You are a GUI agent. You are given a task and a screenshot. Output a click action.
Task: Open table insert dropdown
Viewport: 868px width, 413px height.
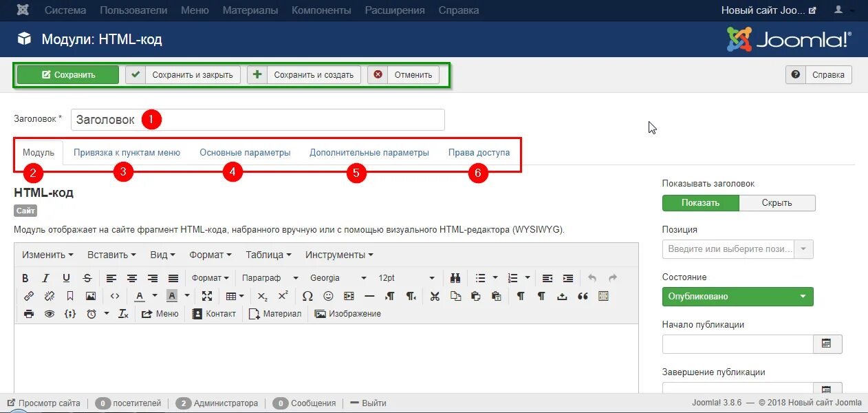point(235,296)
